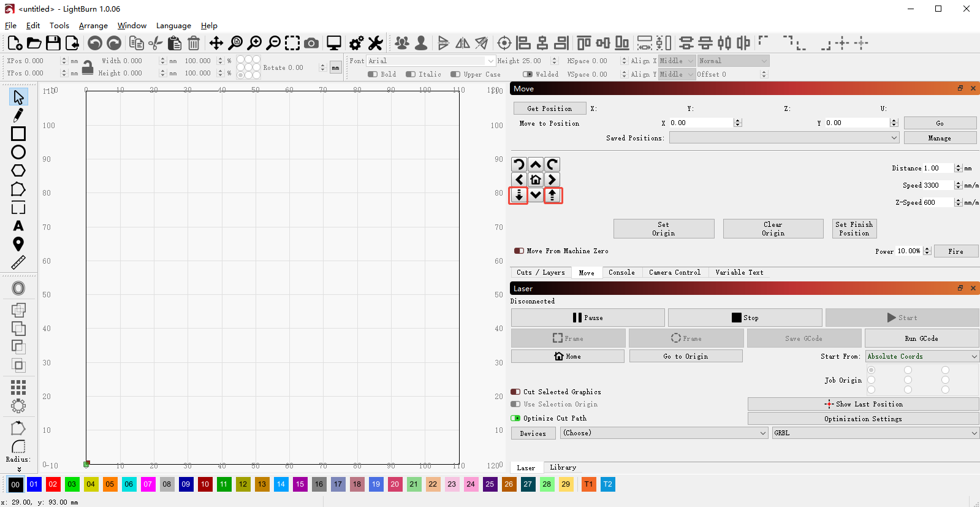This screenshot has height=507, width=980.
Task: Expand the Saved Positions dropdown
Action: [x=784, y=138]
